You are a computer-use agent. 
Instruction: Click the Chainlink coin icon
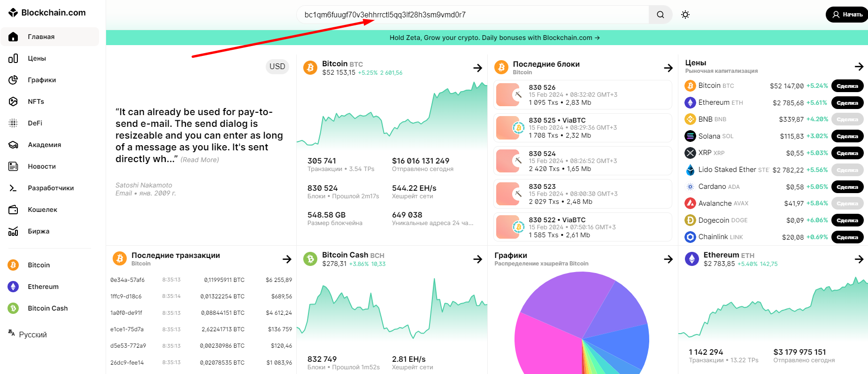coord(690,237)
